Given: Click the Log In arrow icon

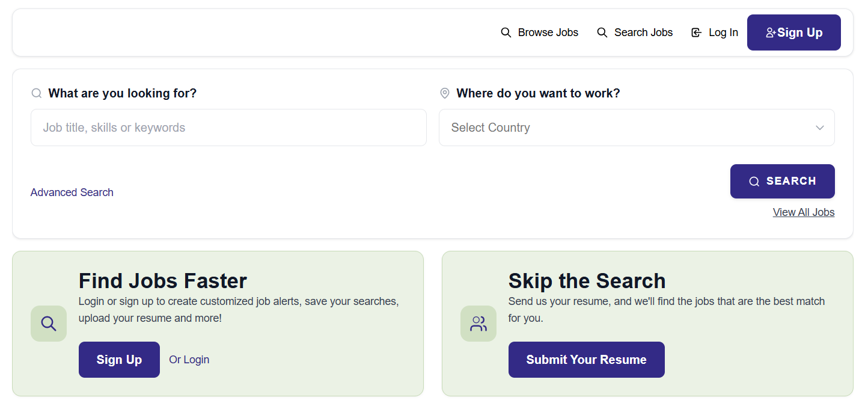Looking at the screenshot, I should pos(697,32).
